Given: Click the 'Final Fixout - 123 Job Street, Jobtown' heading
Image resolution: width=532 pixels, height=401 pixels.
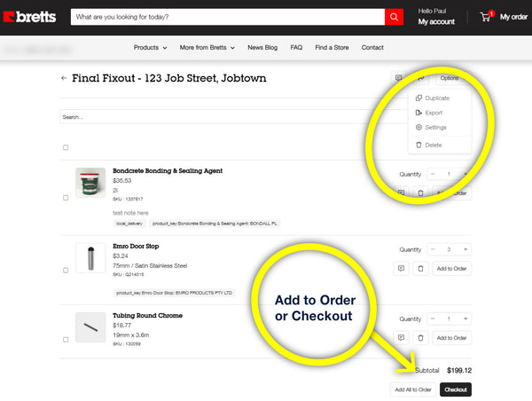Looking at the screenshot, I should click(x=169, y=78).
